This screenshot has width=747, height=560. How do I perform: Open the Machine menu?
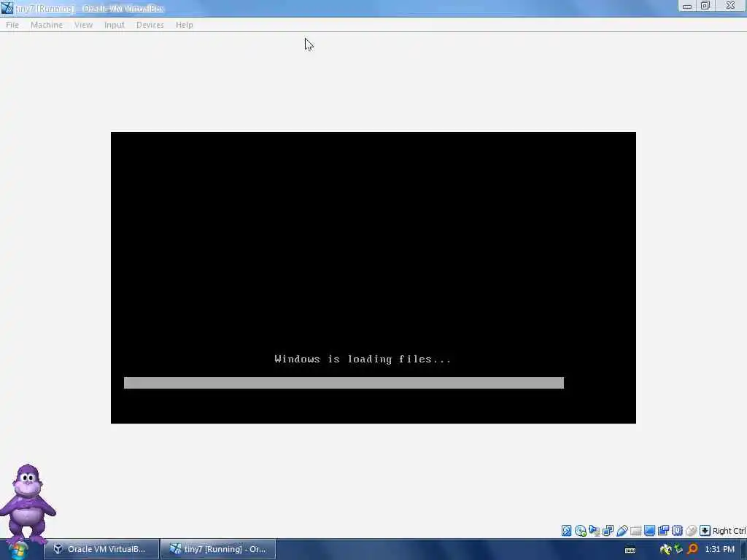(x=47, y=25)
